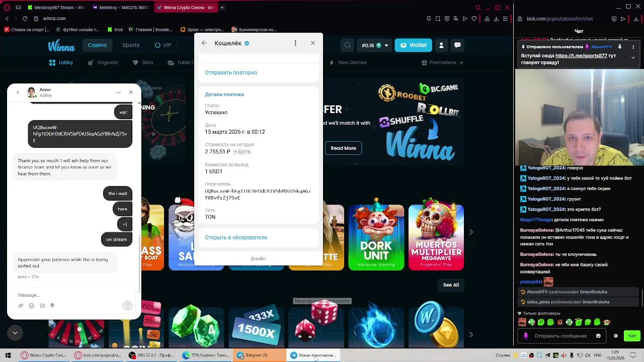Open the Winna chat bubble icon
This screenshot has height=362, width=644.
tap(457, 45)
